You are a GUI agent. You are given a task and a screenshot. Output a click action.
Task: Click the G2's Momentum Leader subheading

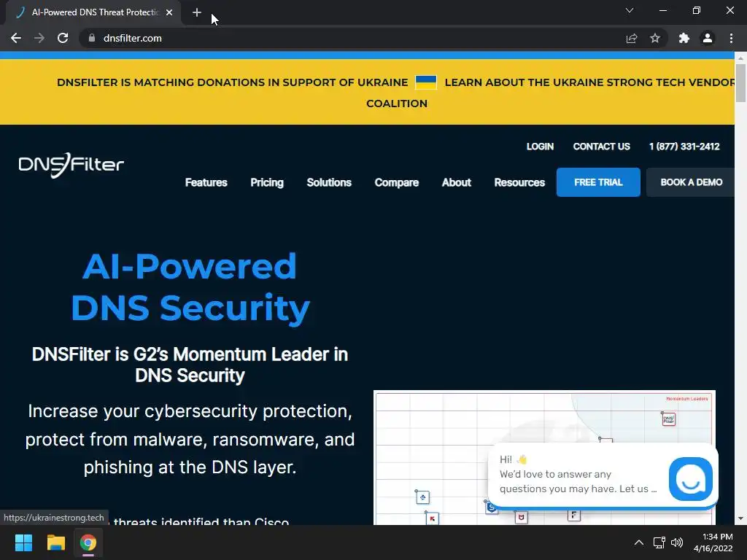[190, 365]
